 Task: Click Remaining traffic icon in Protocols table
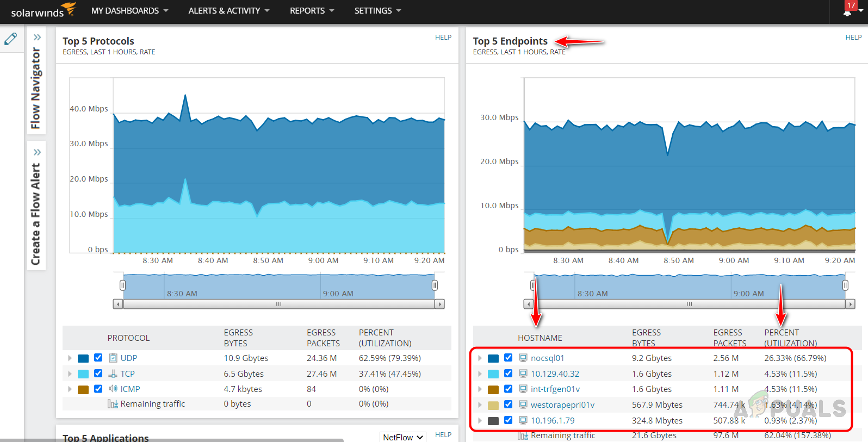[113, 404]
